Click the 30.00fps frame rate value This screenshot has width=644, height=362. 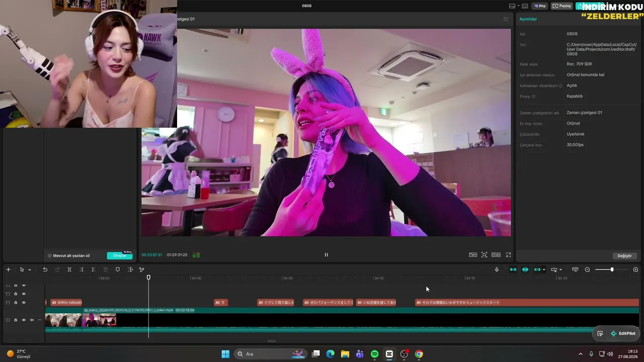pyautogui.click(x=575, y=145)
